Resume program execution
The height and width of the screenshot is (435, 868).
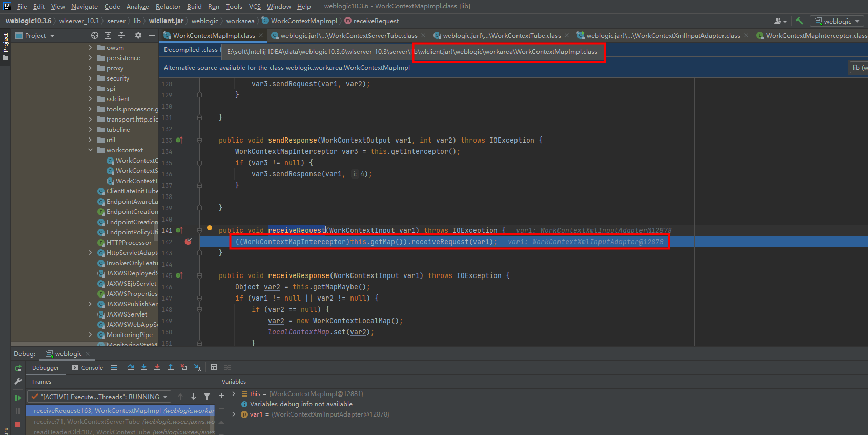pyautogui.click(x=18, y=398)
